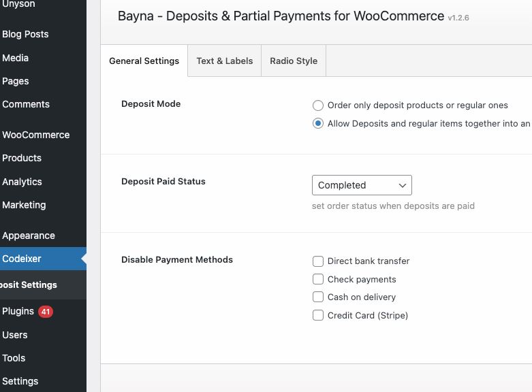The width and height of the screenshot is (532, 392).
Task: Open Plugins in the sidebar
Action: point(18,311)
